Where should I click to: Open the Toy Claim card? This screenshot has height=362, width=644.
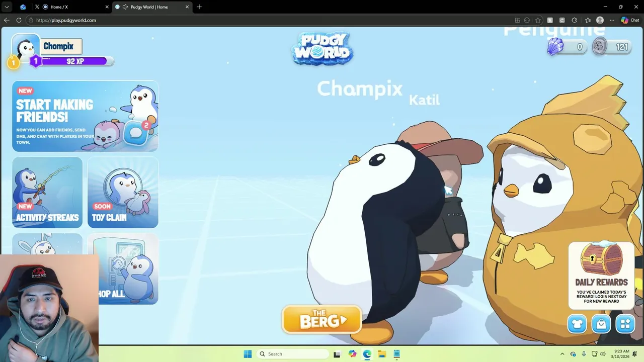point(123,192)
